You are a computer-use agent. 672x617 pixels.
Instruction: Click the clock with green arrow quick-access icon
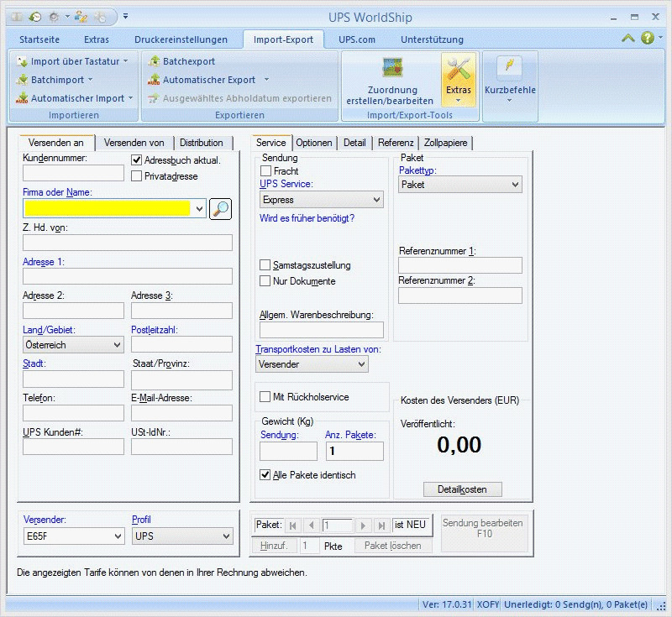35,17
